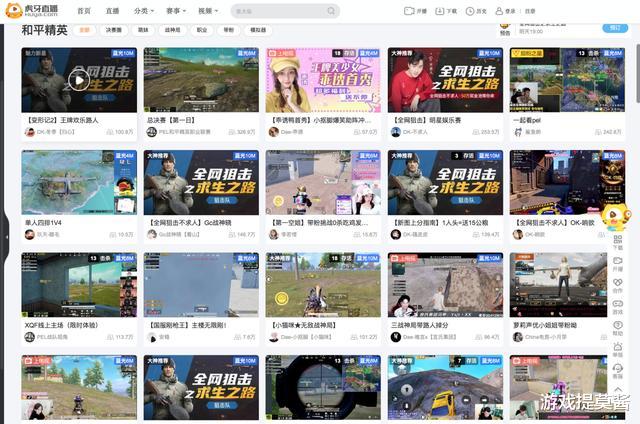Open the sniper scope stream thumbnail in the bottom row
Viewport: 640px width, 424px height.
(323, 387)
